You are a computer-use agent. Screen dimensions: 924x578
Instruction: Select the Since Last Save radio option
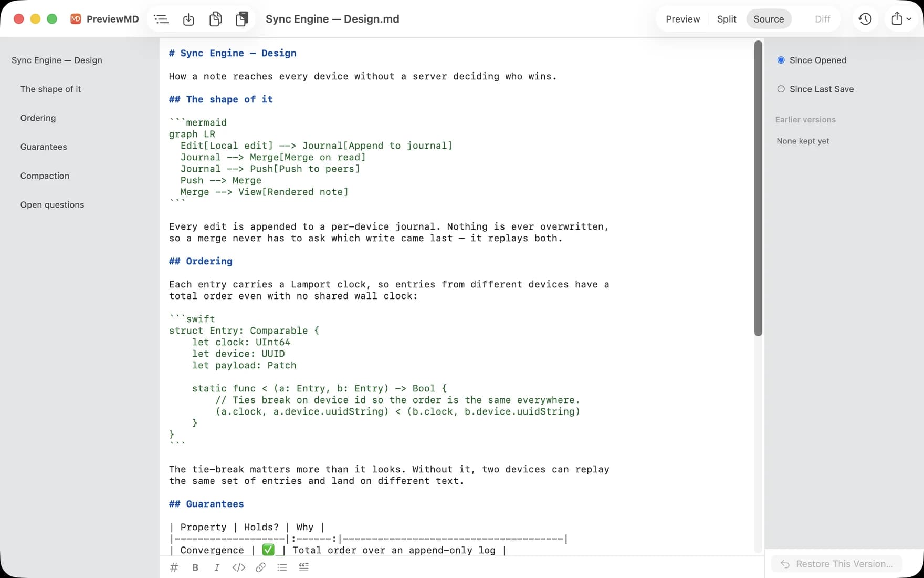pyautogui.click(x=815, y=89)
